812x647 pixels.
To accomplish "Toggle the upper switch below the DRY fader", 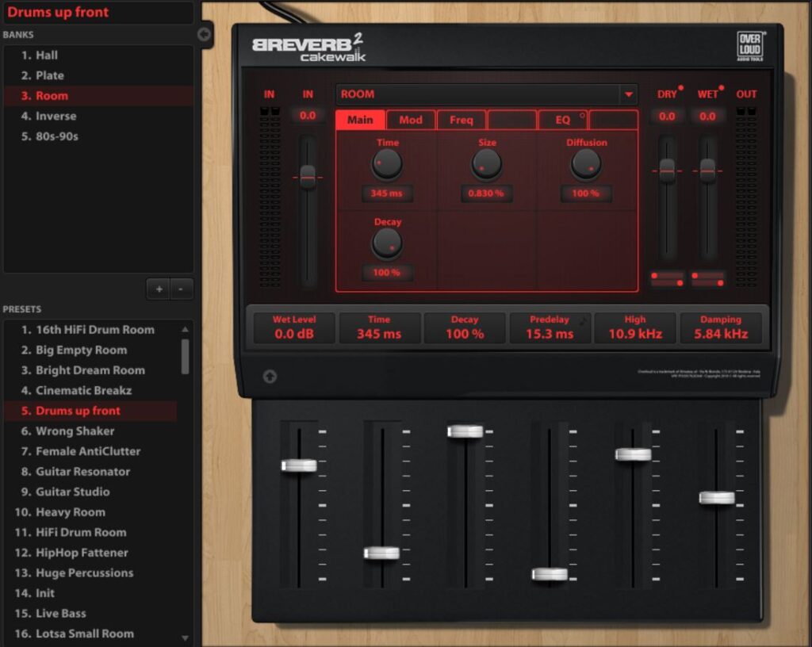I will coord(667,275).
